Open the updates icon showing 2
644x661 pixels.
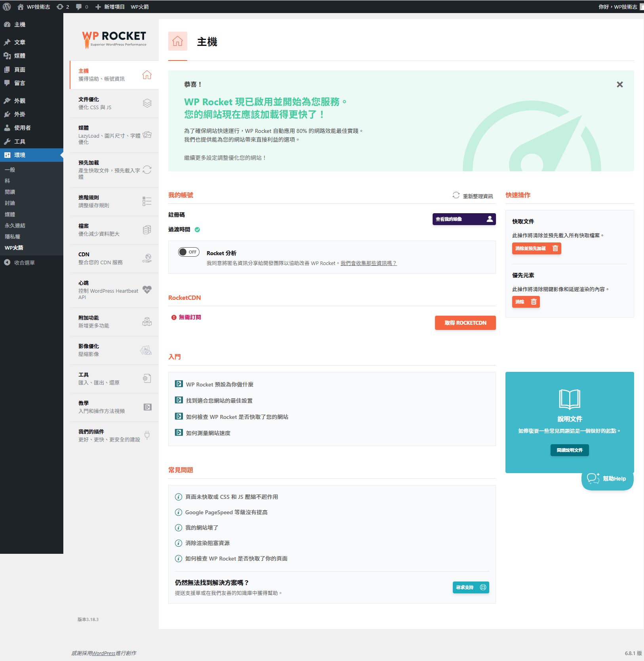click(x=63, y=7)
